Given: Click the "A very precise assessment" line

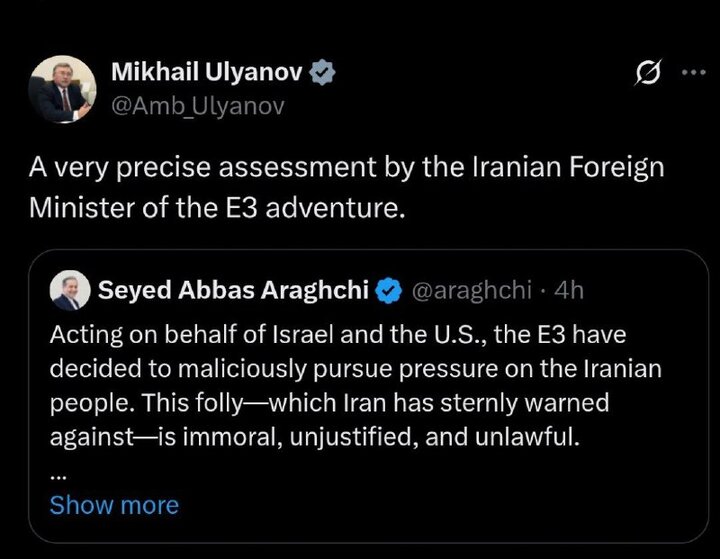Looking at the screenshot, I should coord(345,168).
